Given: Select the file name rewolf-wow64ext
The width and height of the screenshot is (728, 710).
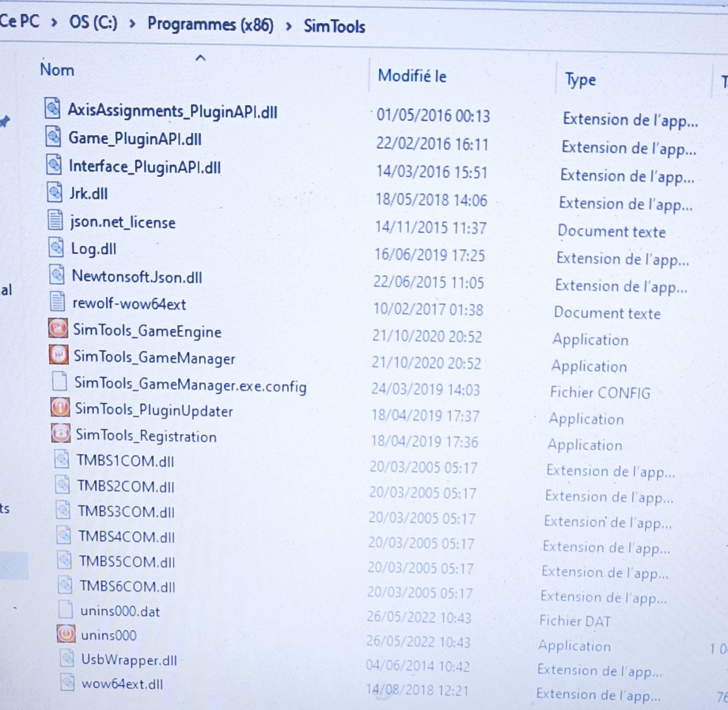Looking at the screenshot, I should pos(129,304).
